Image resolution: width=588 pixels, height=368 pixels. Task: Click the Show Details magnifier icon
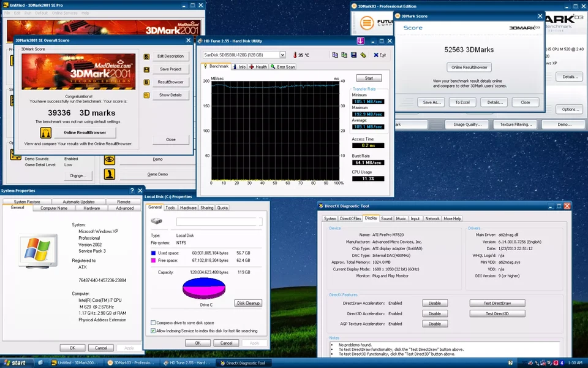point(146,94)
